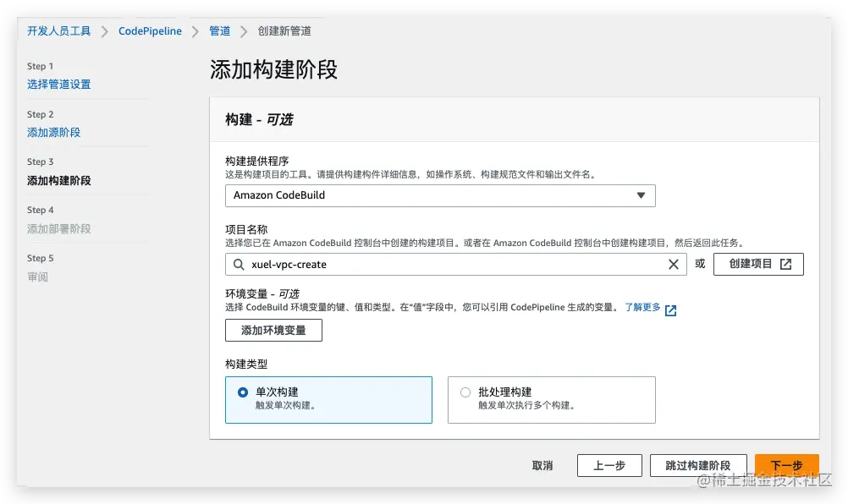Viewport: 848px width, 504px height.
Task: Click the 创建新管道 breadcrumb text
Action: pyautogui.click(x=284, y=30)
